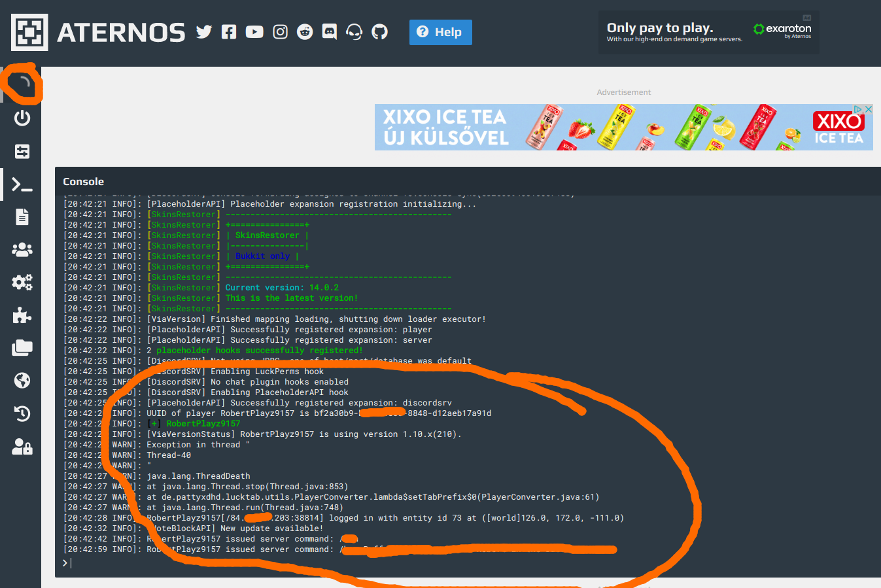This screenshot has width=881, height=588.
Task: Click 'Enabling PlaceholderAPI hook' log line
Action: click(x=206, y=392)
